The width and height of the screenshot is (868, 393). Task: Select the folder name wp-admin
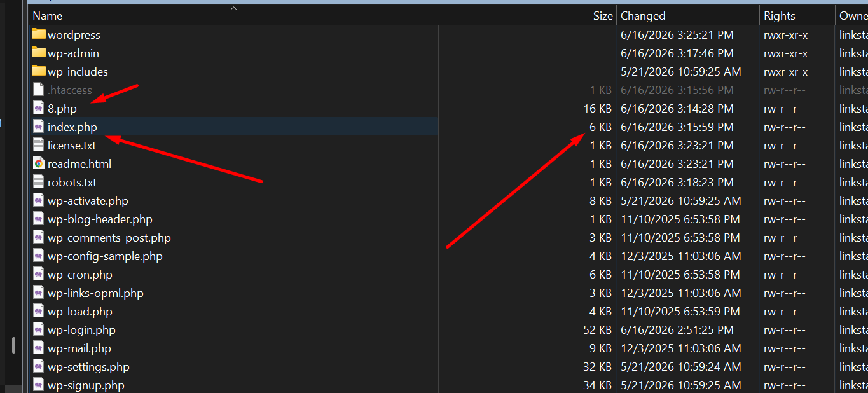(73, 53)
